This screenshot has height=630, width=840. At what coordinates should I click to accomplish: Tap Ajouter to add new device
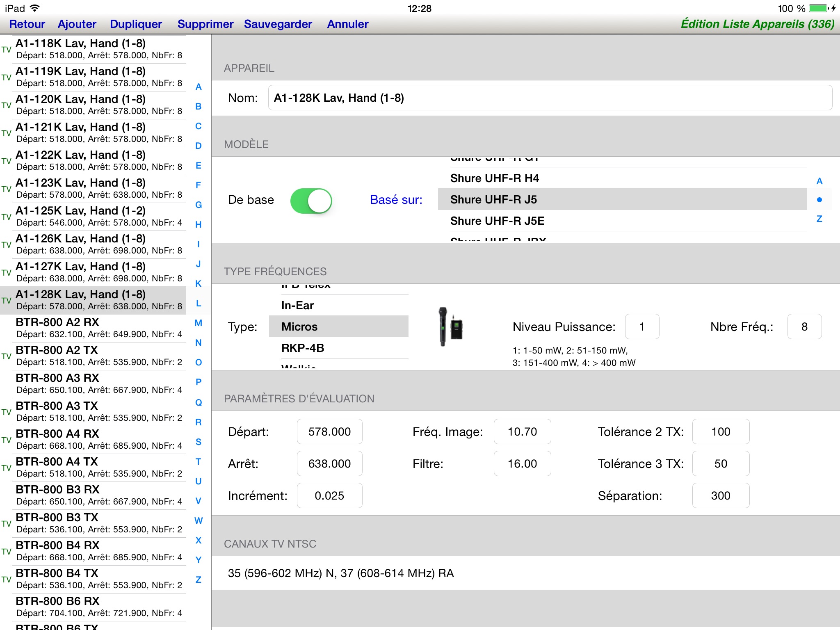pyautogui.click(x=75, y=24)
